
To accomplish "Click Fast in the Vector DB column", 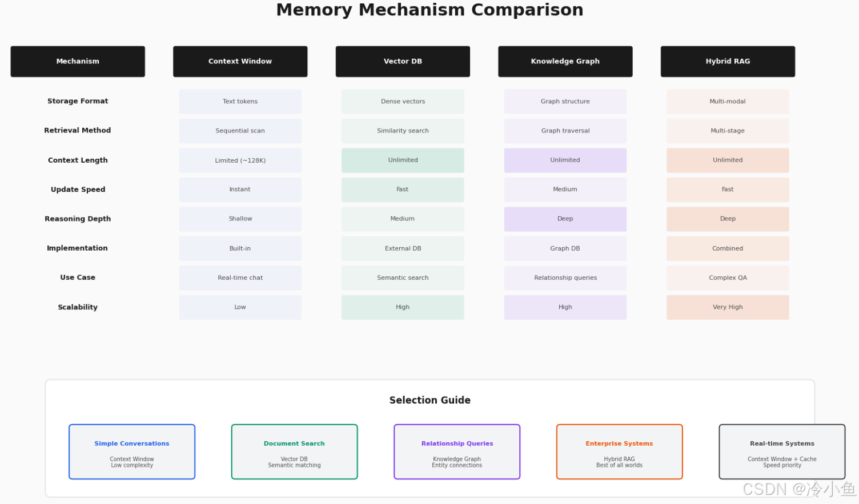I will coord(403,189).
